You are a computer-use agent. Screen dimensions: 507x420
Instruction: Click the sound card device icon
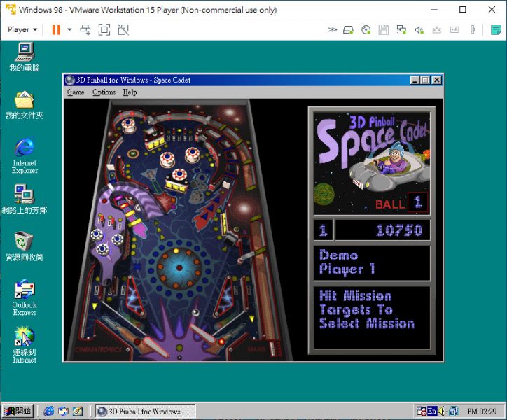pyautogui.click(x=419, y=30)
